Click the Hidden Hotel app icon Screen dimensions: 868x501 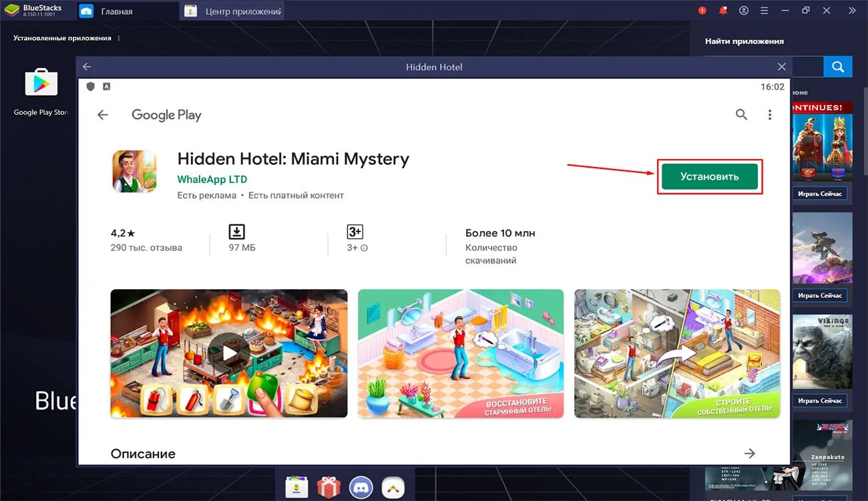click(134, 172)
